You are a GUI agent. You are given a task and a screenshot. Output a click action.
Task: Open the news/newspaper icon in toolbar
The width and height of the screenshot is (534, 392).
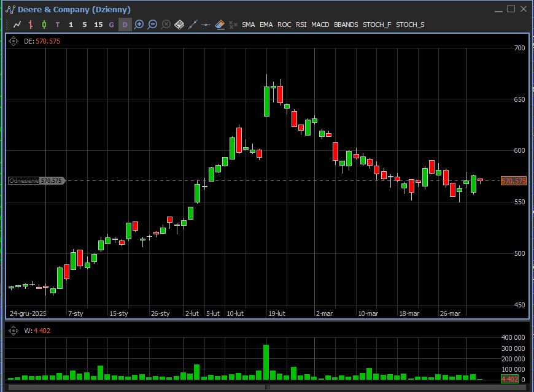pos(179,25)
